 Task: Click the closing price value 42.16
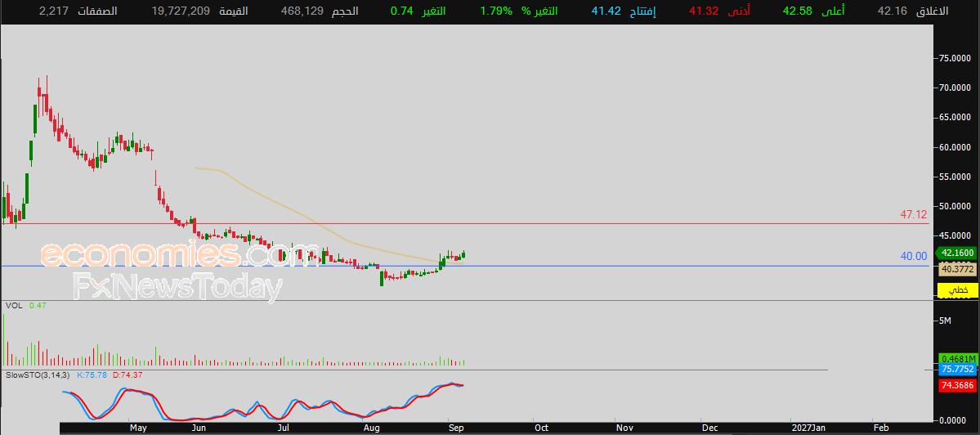coord(891,11)
